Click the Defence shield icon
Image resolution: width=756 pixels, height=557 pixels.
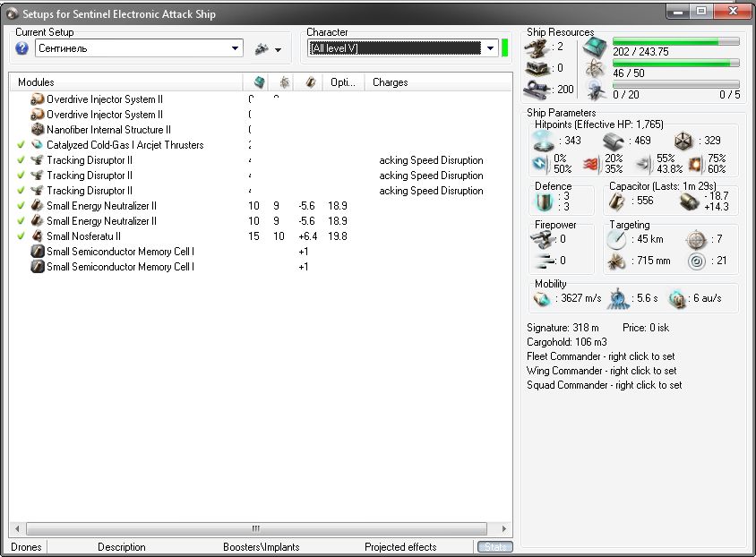point(545,201)
